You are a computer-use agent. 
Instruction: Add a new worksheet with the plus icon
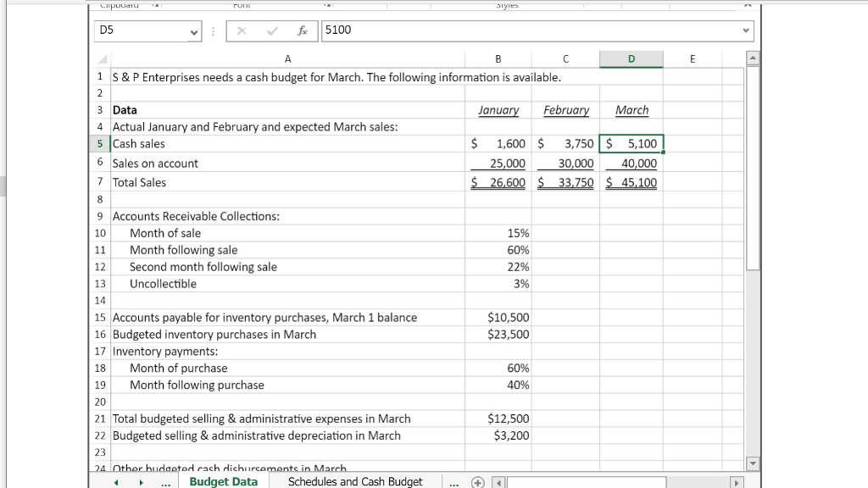click(x=478, y=481)
